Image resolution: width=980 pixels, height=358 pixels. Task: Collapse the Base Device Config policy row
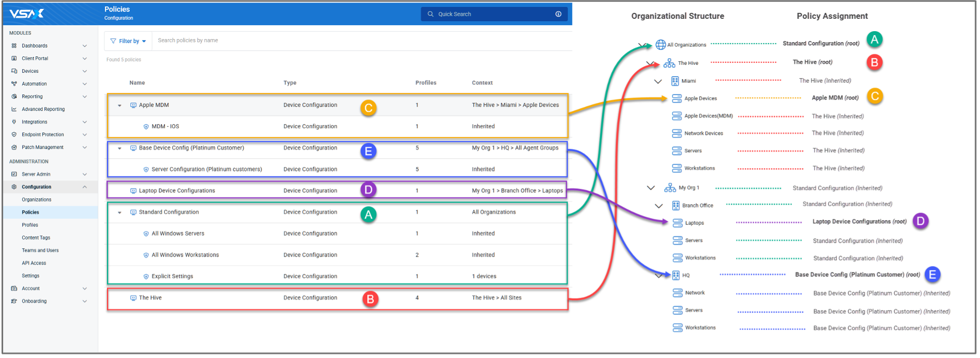[x=120, y=148]
